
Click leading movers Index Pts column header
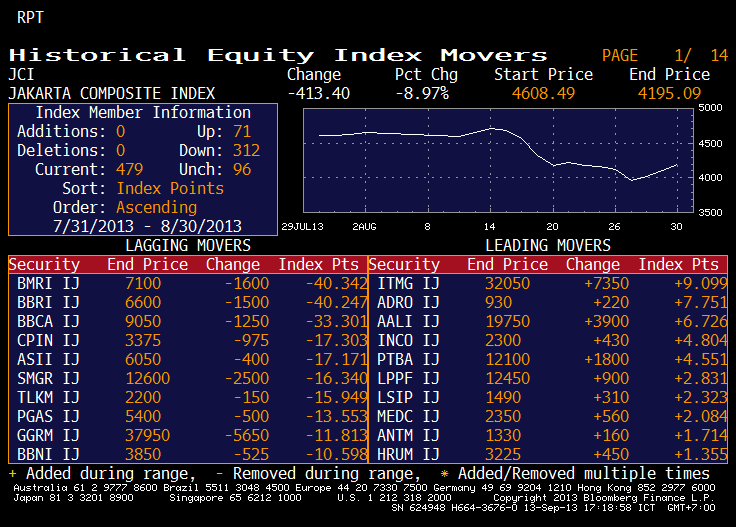click(x=678, y=264)
